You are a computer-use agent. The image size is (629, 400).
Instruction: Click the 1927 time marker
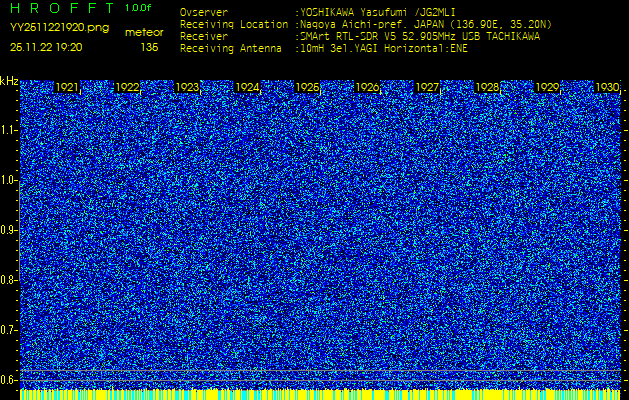point(427,87)
